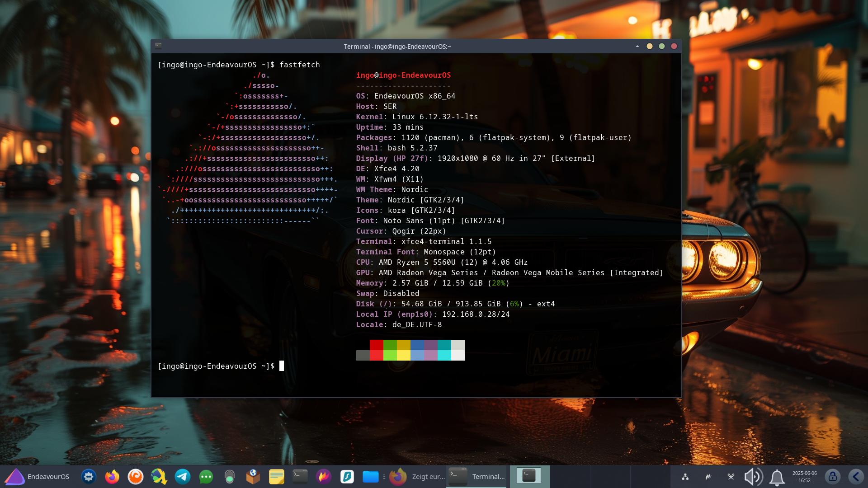The image size is (868, 488).
Task: Click the volume speaker icon
Action: pos(753,477)
